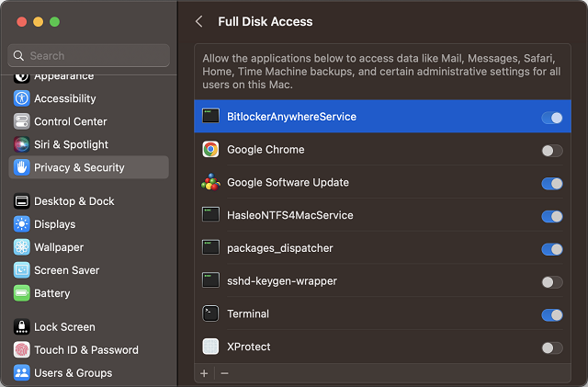Disable Terminal full disk access toggle

(552, 315)
